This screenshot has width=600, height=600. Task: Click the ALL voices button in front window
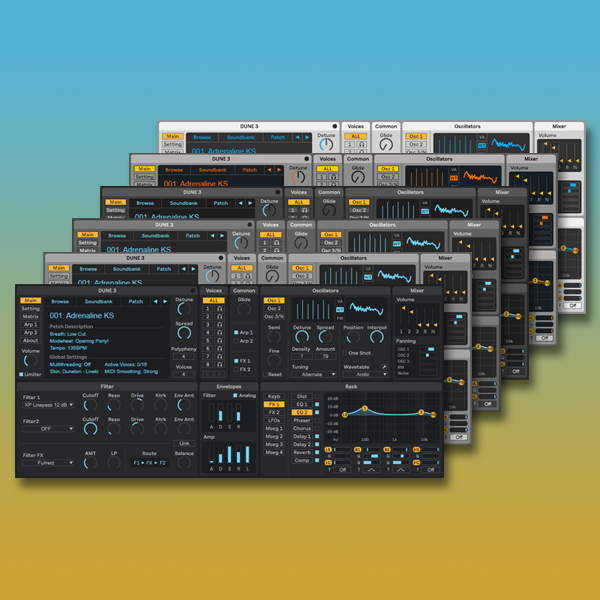coord(214,300)
